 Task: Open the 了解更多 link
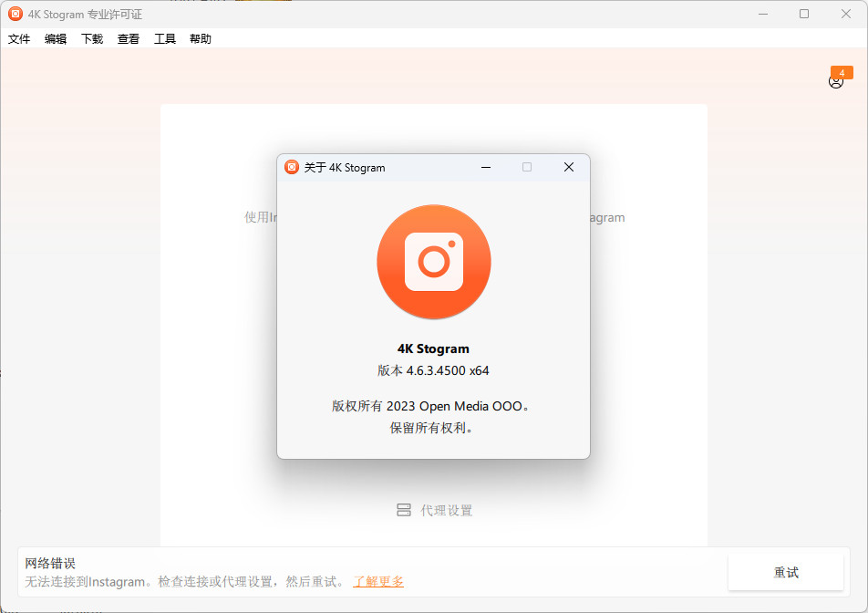378,581
